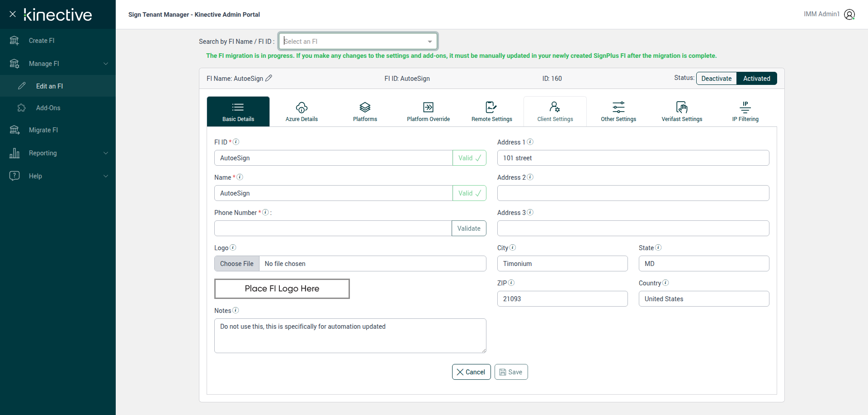This screenshot has width=868, height=415.
Task: Expand the Help menu chevron
Action: pyautogui.click(x=106, y=176)
